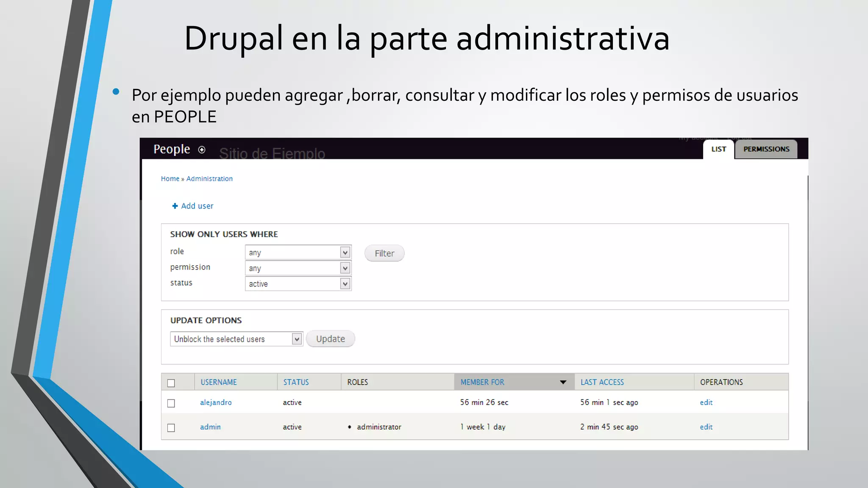This screenshot has height=488, width=868.
Task: Sort table by LAST ACCESS column
Action: point(602,382)
